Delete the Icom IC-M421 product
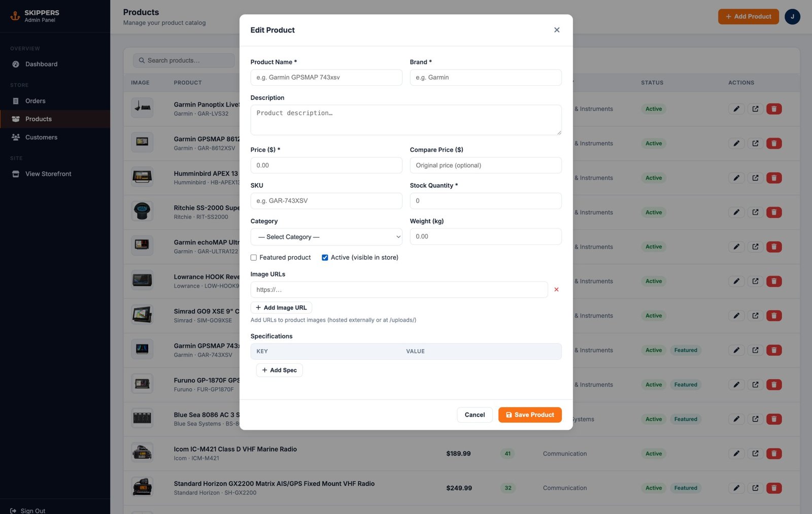The height and width of the screenshot is (514, 812). click(774, 454)
